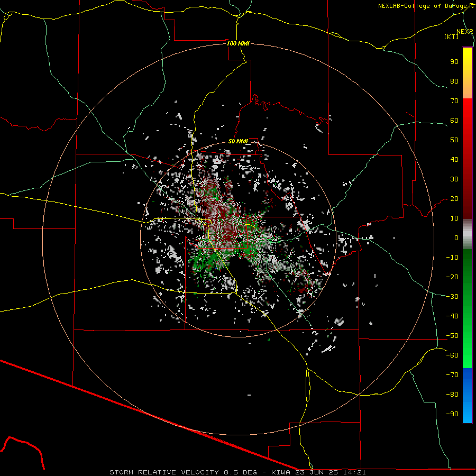Select the -10 knot scale label
476x476 pixels.
452,258
